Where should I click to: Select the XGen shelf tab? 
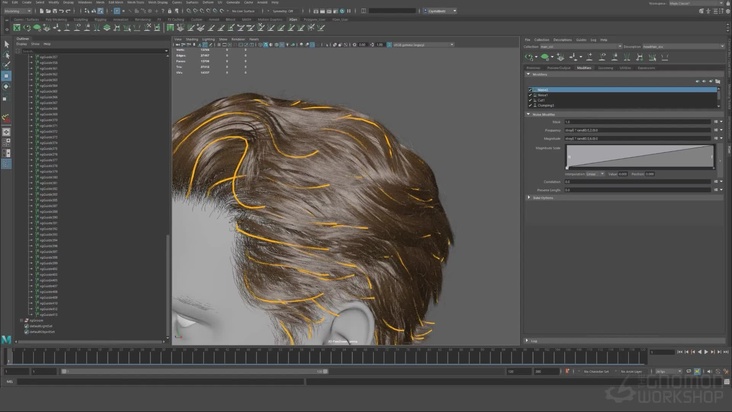click(293, 20)
